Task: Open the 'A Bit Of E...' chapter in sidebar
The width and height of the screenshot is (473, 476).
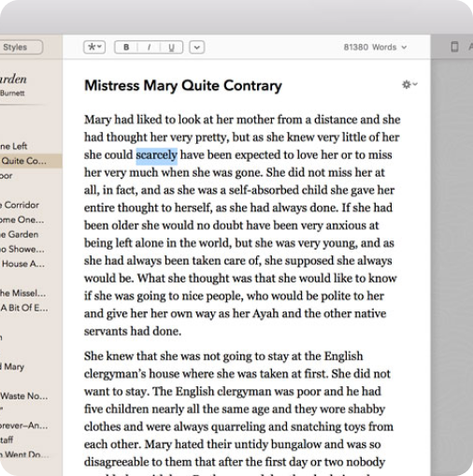Action: [x=24, y=308]
